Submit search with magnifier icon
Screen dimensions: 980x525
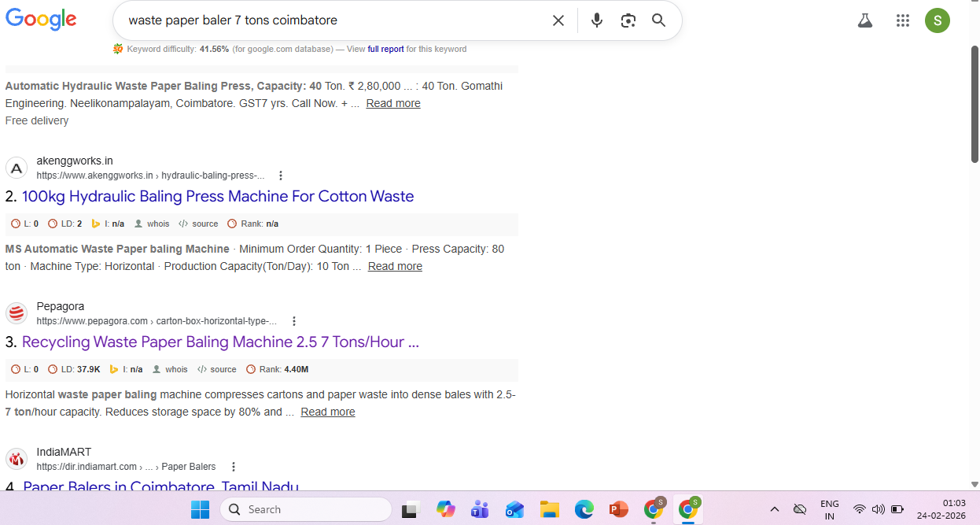point(659,20)
